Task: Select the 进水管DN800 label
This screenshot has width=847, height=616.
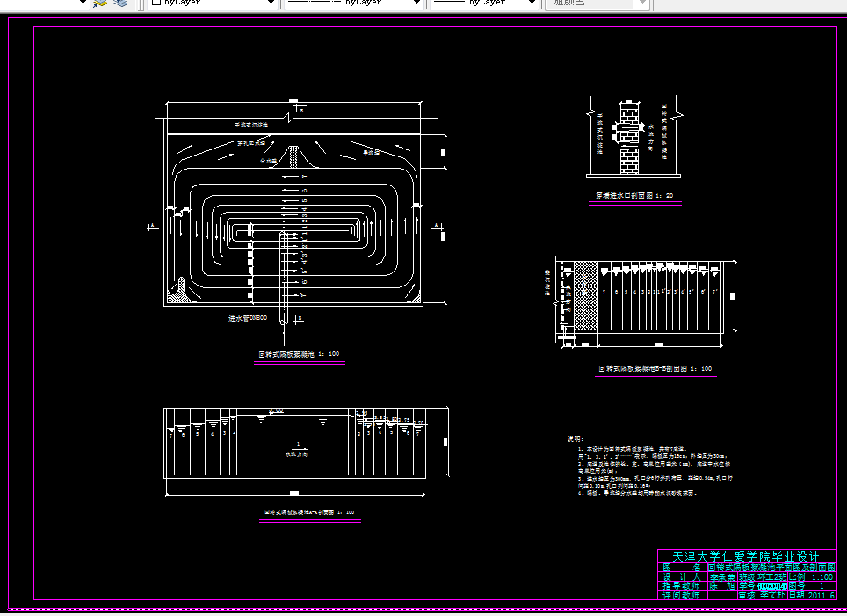Action: [248, 318]
